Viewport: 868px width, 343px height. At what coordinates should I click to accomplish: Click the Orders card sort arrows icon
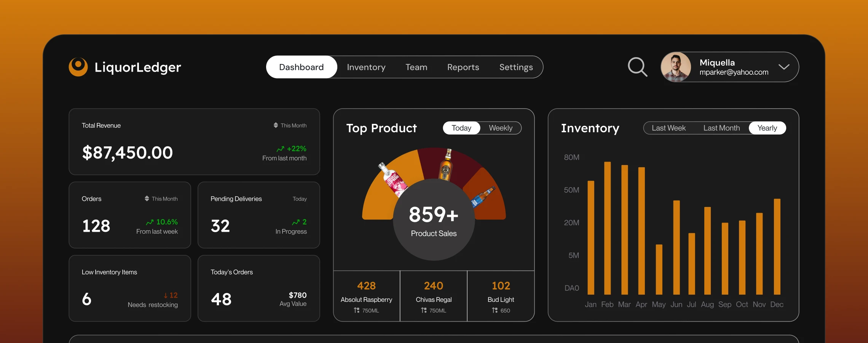pos(147,199)
